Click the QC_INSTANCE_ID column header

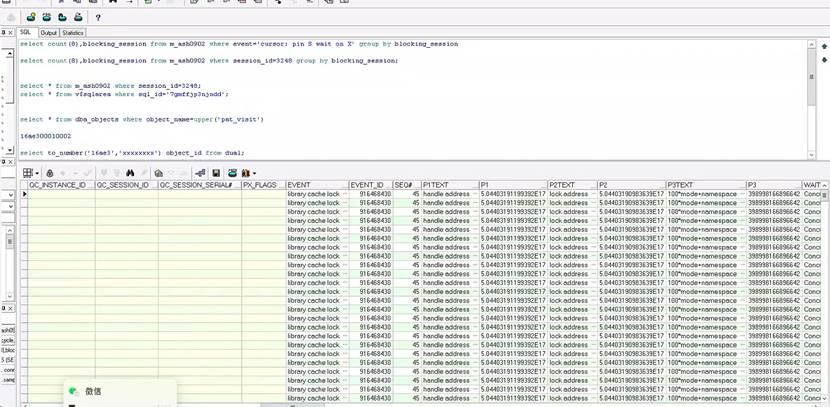61,185
